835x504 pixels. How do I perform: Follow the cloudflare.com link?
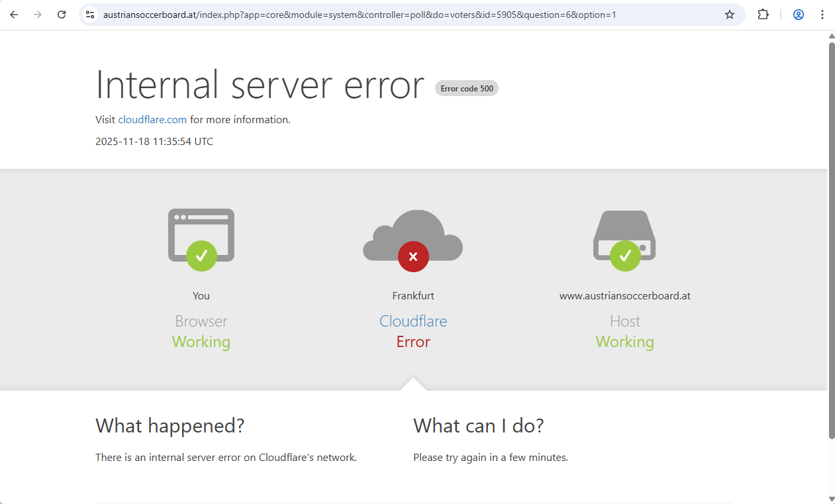(x=152, y=120)
